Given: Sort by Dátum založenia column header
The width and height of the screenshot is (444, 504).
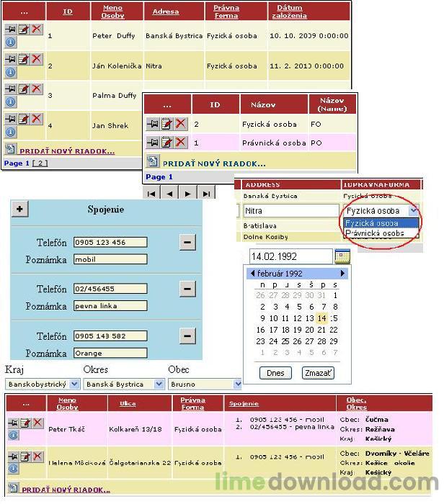Looking at the screenshot, I should (289, 12).
